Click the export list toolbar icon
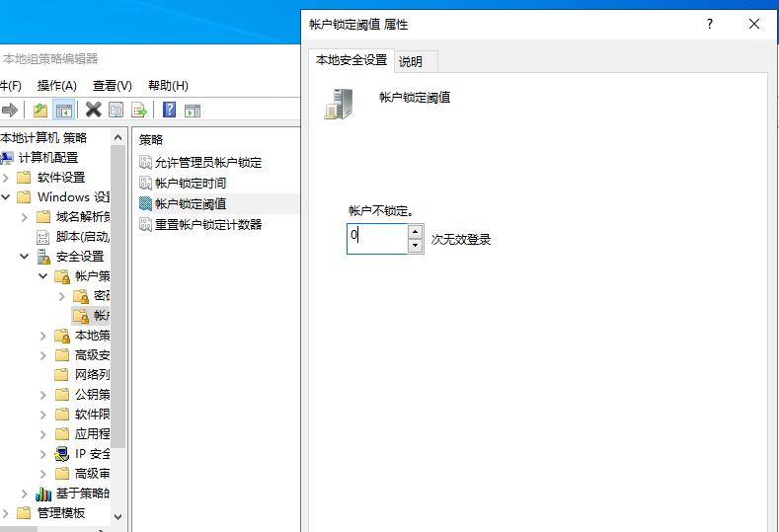This screenshot has width=779, height=532. [139, 110]
